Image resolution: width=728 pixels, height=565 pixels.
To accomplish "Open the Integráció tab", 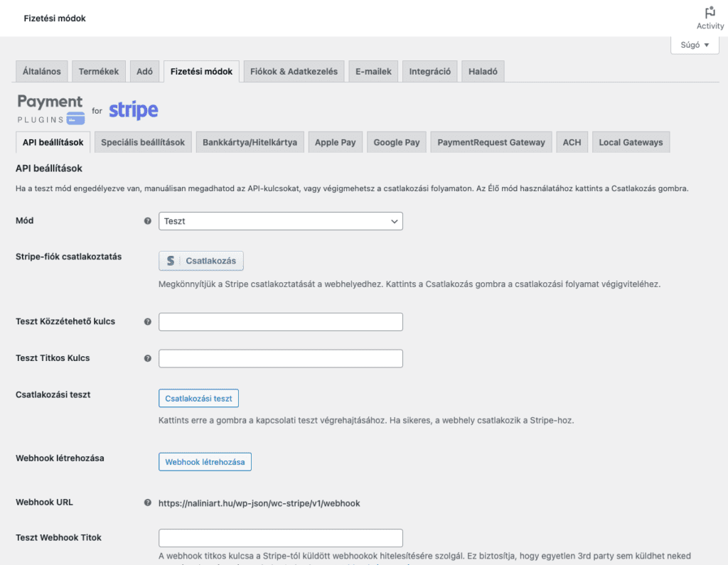I will pos(430,72).
